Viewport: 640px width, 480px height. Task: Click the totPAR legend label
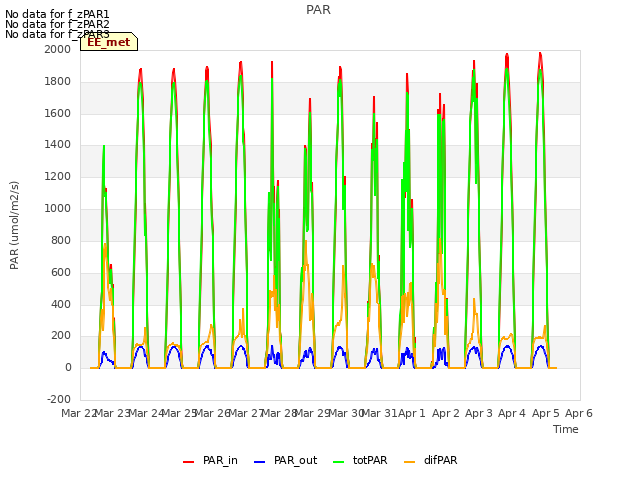point(370,460)
